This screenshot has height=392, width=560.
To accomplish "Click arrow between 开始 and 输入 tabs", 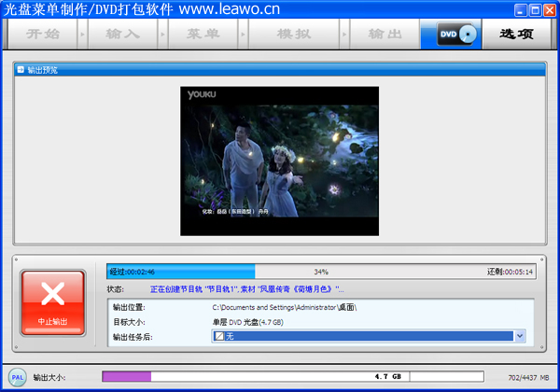I will (x=82, y=35).
